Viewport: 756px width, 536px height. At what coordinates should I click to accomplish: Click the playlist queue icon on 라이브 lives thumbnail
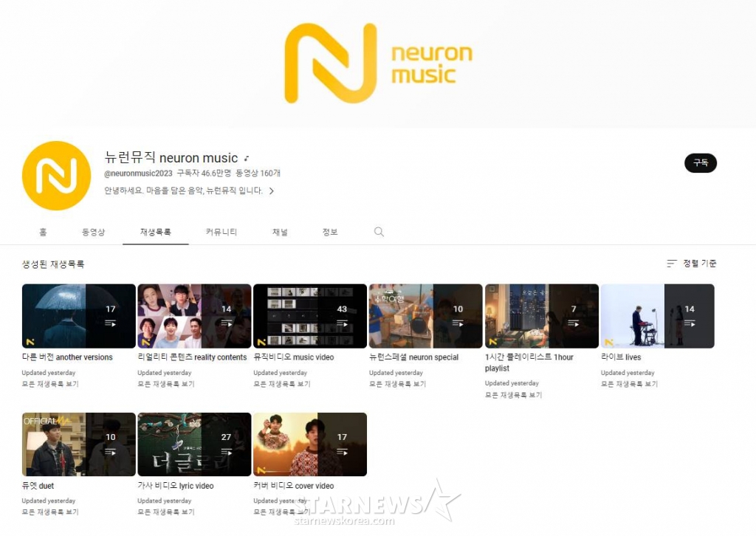pos(690,323)
